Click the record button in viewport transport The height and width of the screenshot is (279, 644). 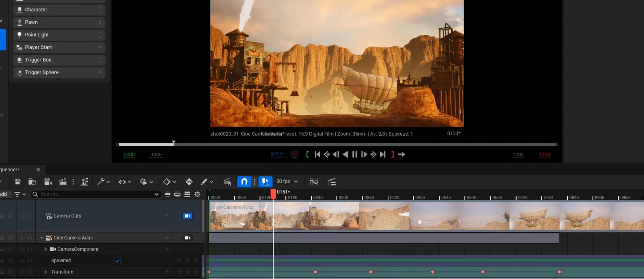click(295, 155)
